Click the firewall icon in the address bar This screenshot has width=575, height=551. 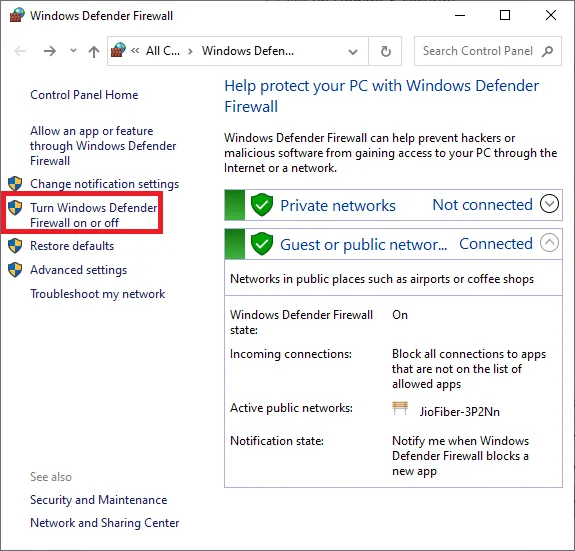(x=118, y=50)
